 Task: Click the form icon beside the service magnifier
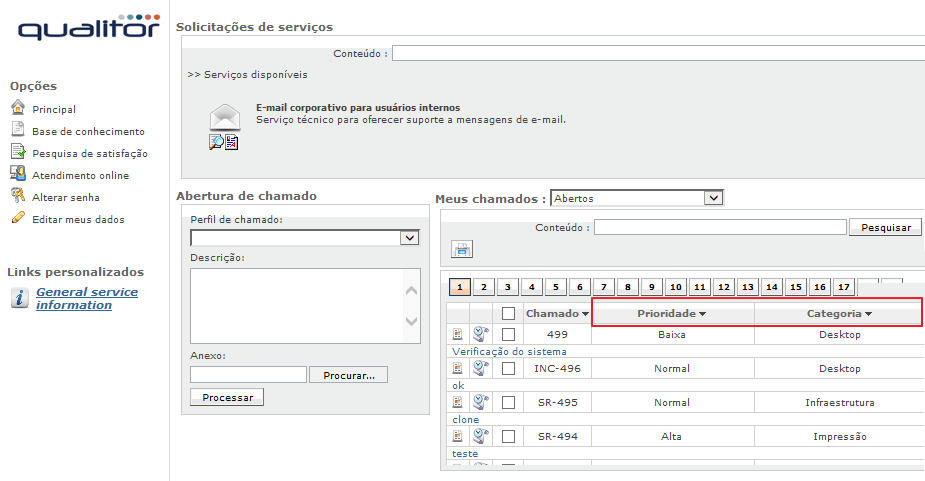tap(232, 142)
